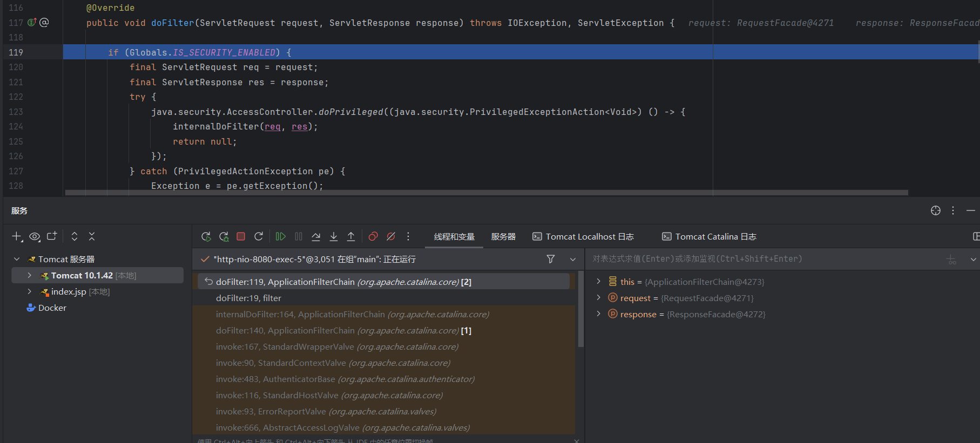Click the Step Over icon
This screenshot has height=443, width=980.
pyautogui.click(x=316, y=236)
